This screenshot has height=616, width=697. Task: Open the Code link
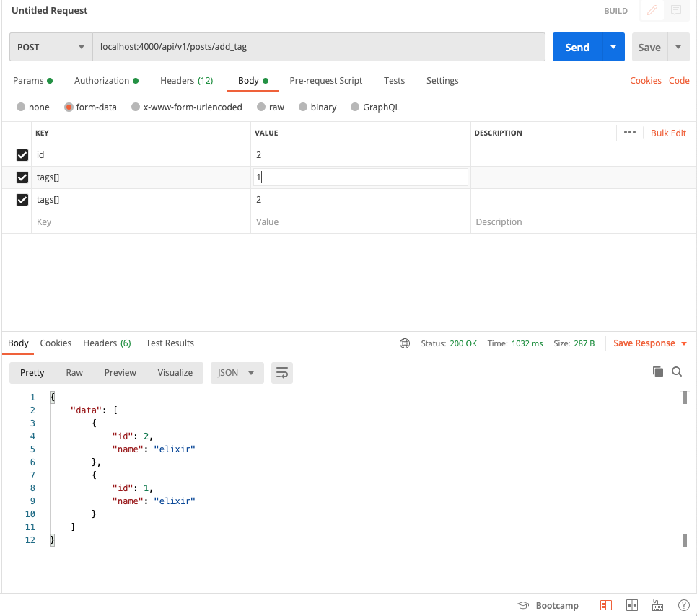click(x=679, y=81)
